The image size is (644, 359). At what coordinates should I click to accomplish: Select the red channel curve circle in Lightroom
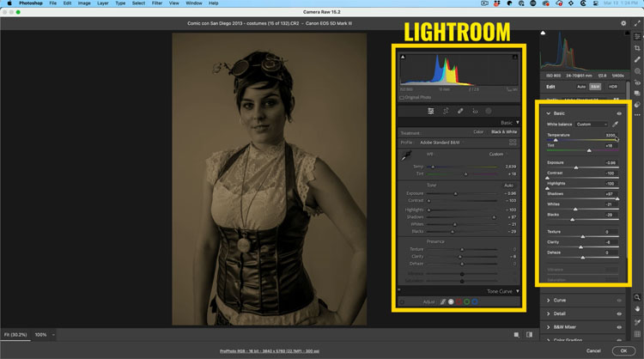459,302
